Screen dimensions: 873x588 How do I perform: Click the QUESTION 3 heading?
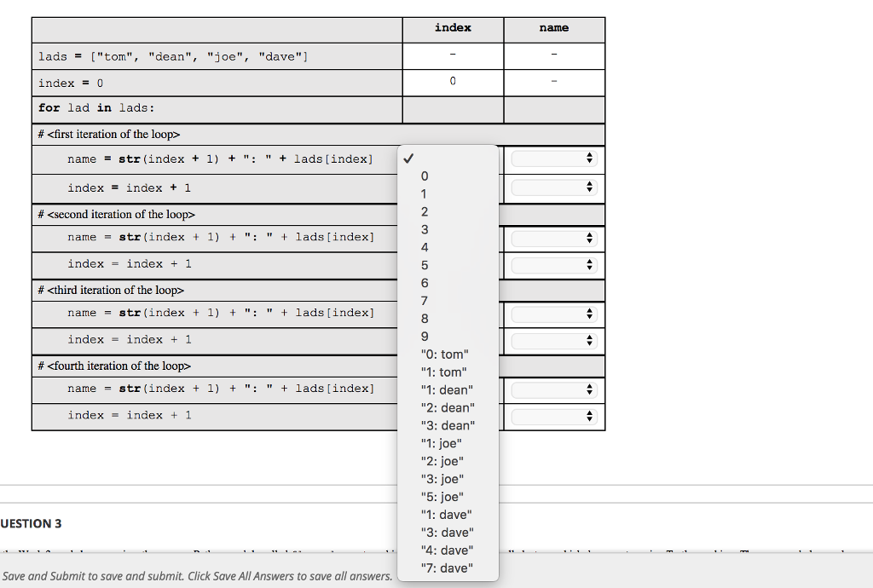[x=31, y=523]
